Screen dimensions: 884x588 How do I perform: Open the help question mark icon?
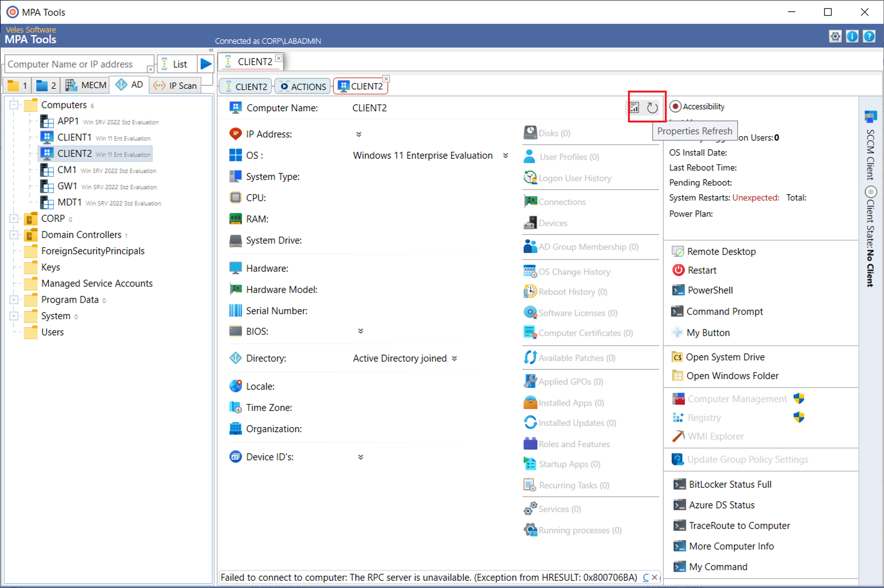[x=869, y=36]
